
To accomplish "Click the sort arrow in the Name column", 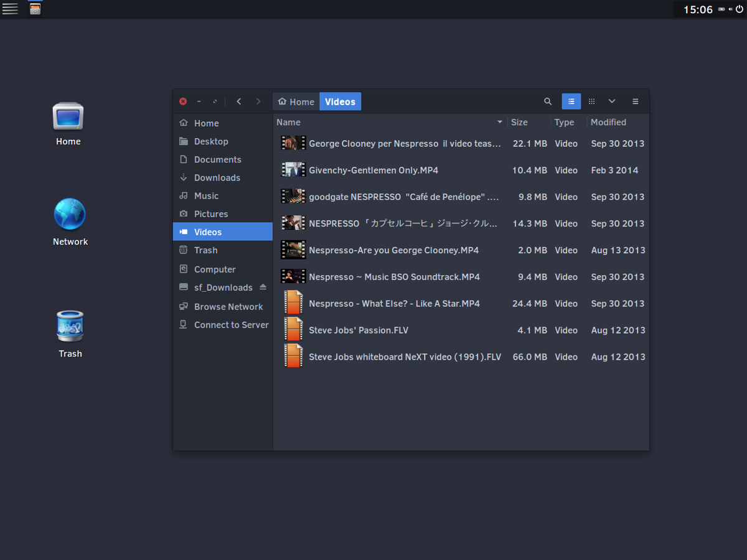I will point(500,123).
